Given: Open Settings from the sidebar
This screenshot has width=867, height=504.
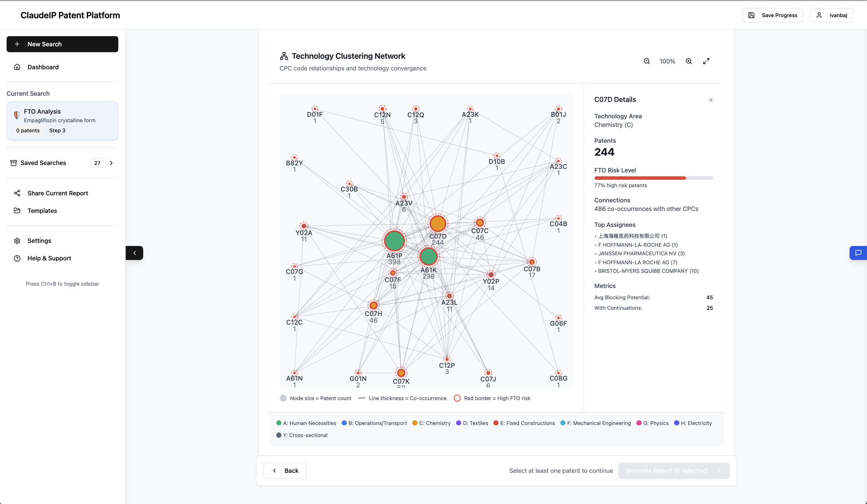Looking at the screenshot, I should 39,241.
